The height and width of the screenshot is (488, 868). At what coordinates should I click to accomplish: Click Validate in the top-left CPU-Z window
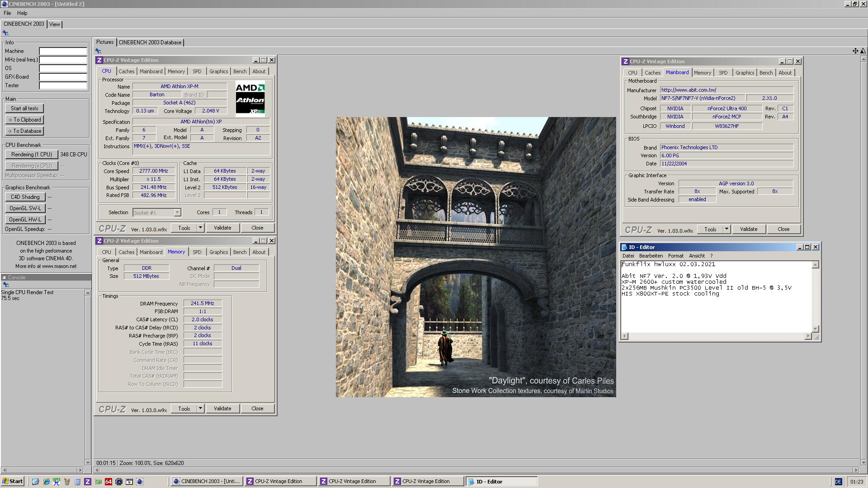click(x=222, y=228)
